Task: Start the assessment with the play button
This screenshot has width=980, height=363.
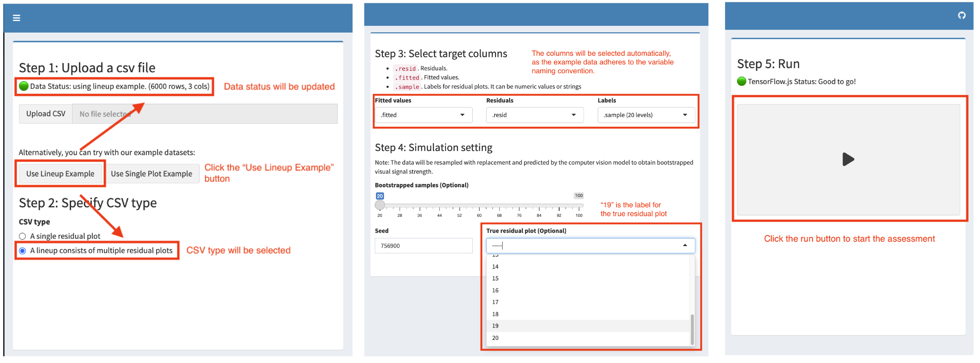Action: pos(848,159)
